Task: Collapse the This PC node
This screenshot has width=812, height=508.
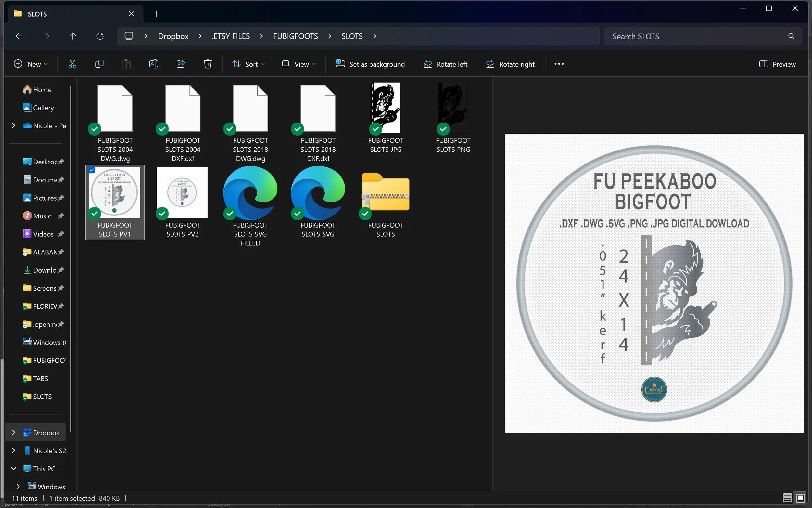Action: 13,468
